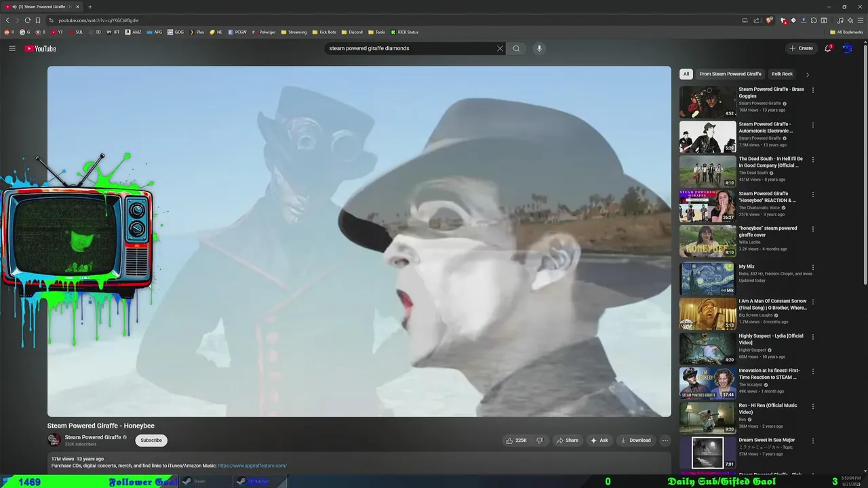Open the KICK Status bookmark
The image size is (868, 488).
click(x=404, y=32)
